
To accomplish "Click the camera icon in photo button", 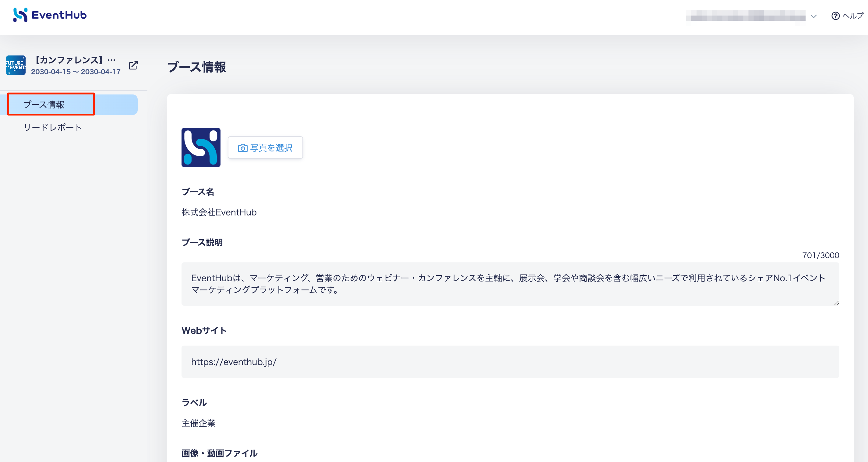I will [243, 148].
